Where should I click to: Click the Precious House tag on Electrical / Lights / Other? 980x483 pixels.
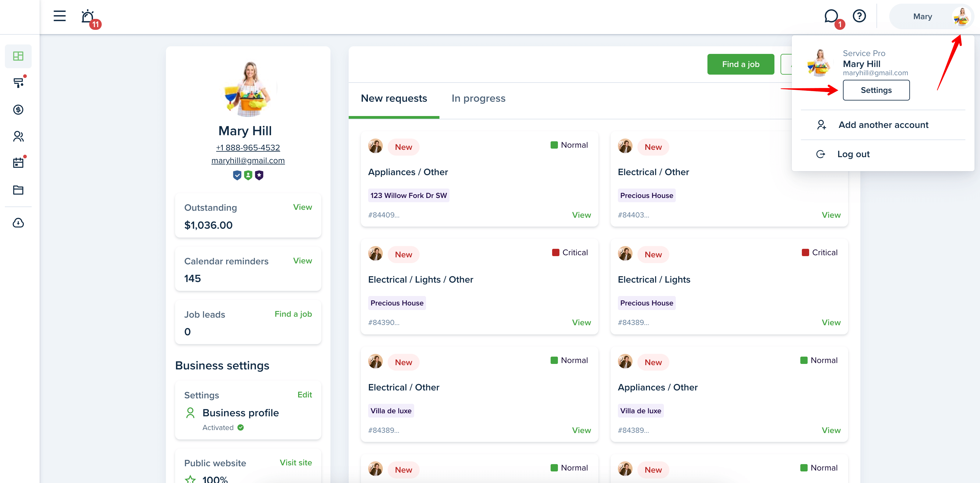click(397, 303)
